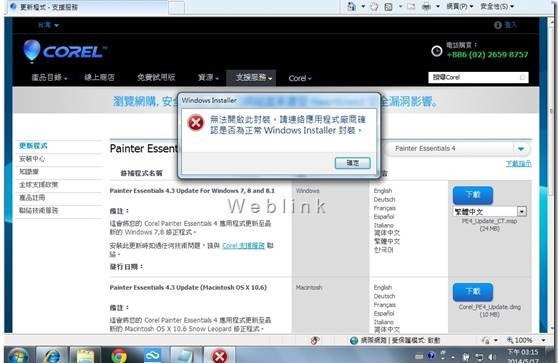Click the blue help icon in system tray

tap(431, 356)
